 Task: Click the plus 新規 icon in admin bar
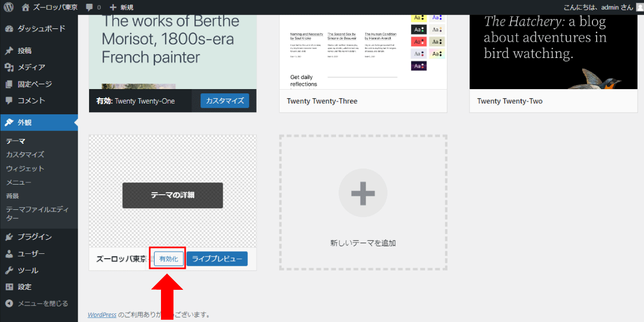pyautogui.click(x=113, y=8)
